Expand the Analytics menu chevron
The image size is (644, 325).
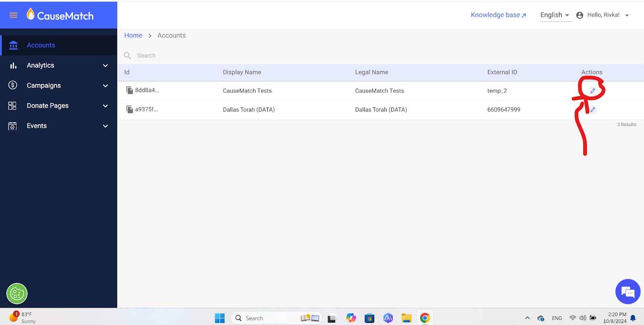click(105, 66)
